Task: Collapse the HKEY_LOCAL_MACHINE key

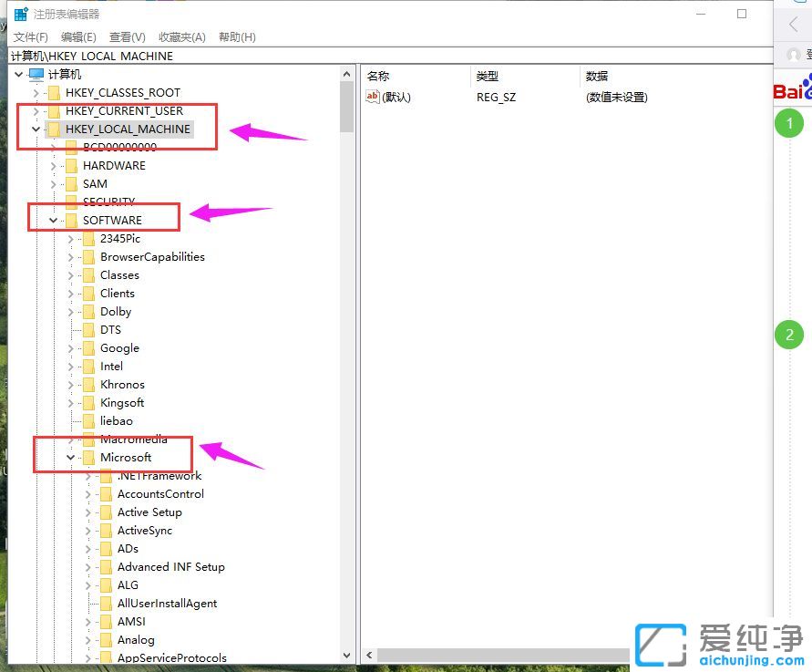Action: [35, 129]
